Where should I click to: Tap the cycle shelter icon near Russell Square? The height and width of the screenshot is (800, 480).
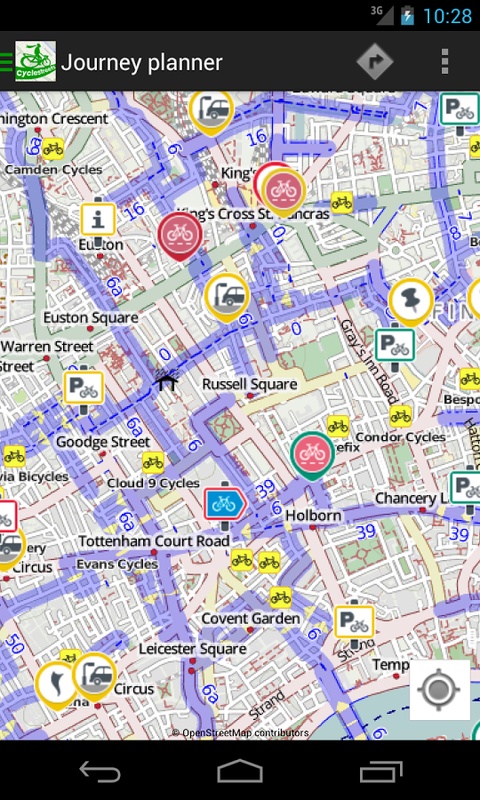pos(167,380)
